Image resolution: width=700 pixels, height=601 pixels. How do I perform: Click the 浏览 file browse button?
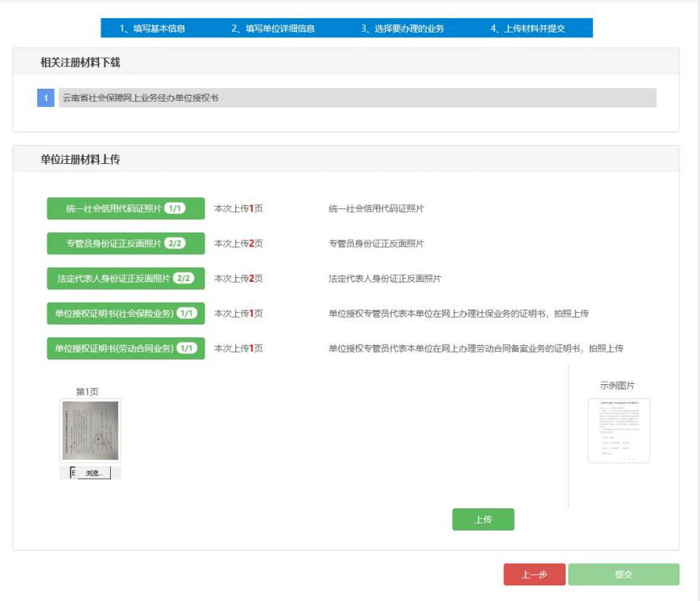click(x=93, y=473)
